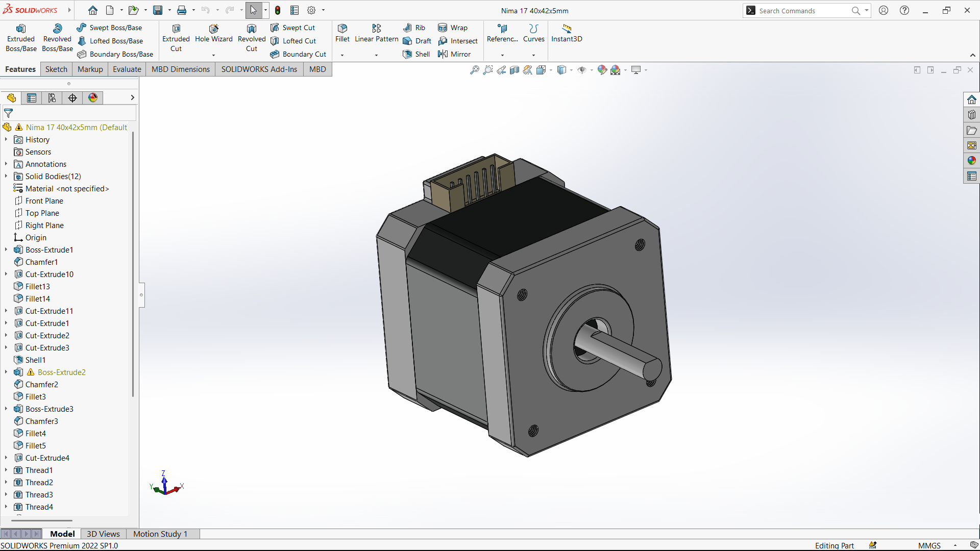Open the ConfigurationManager tab icon
Image resolution: width=980 pixels, height=551 pixels.
point(52,98)
